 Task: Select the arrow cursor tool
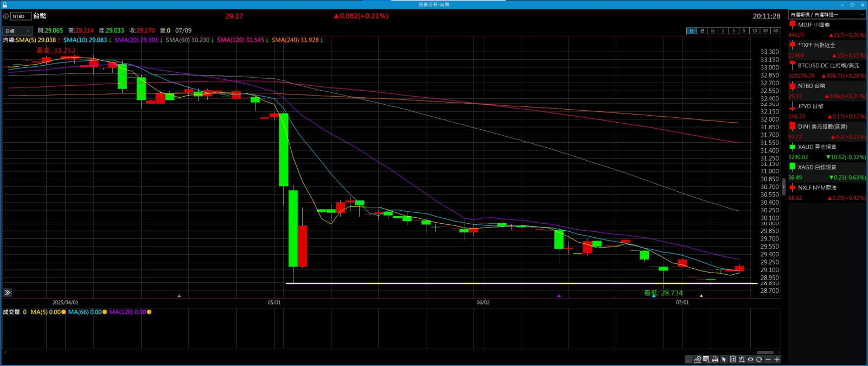[x=724, y=359]
